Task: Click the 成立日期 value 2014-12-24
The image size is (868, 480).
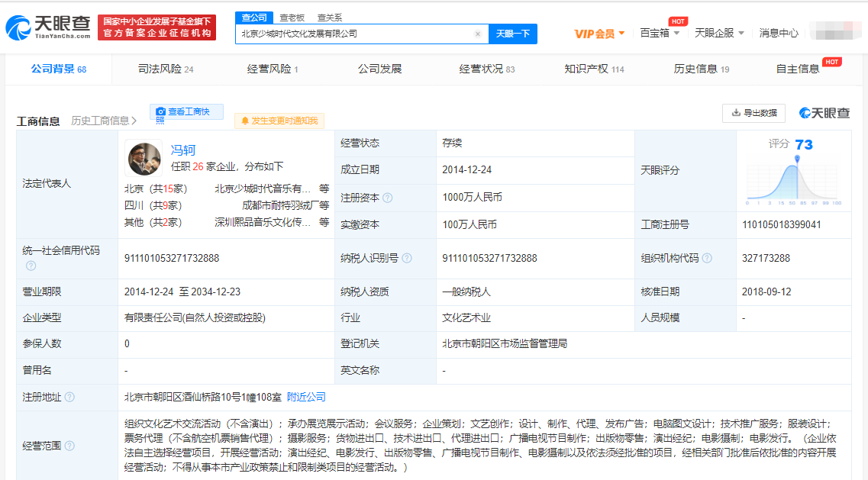Action: click(466, 170)
